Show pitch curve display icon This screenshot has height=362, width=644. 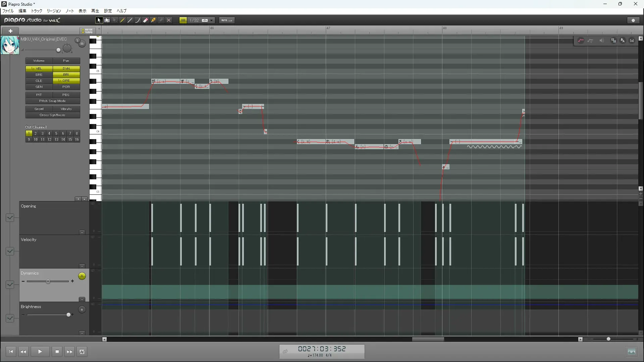(x=581, y=41)
